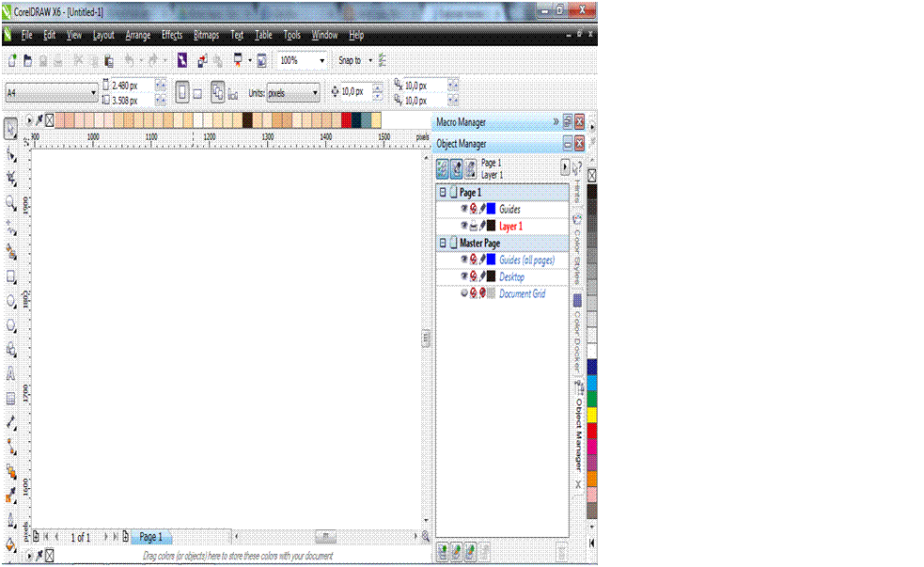This screenshot has width=924, height=567.
Task: Show the Document Grid layer
Action: coord(463,293)
